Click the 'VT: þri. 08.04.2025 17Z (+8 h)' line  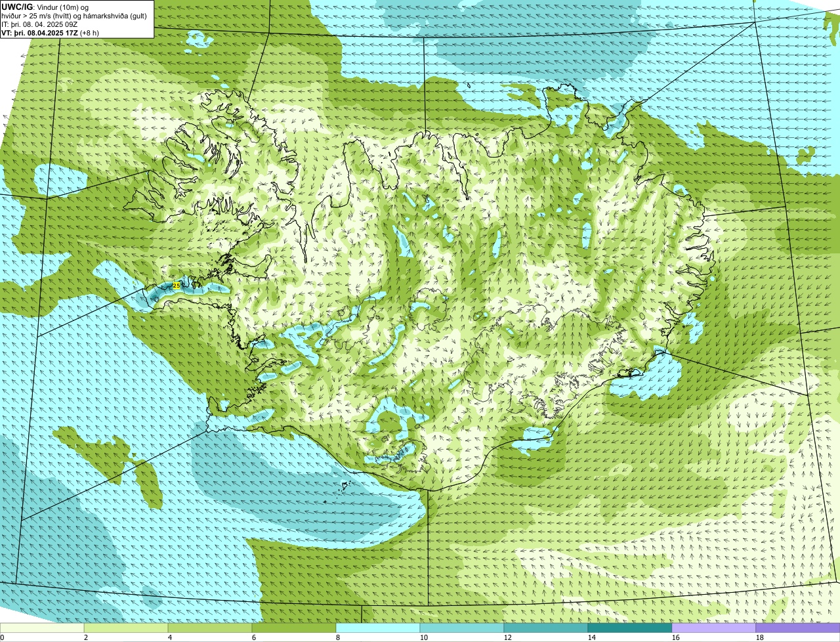click(51, 32)
